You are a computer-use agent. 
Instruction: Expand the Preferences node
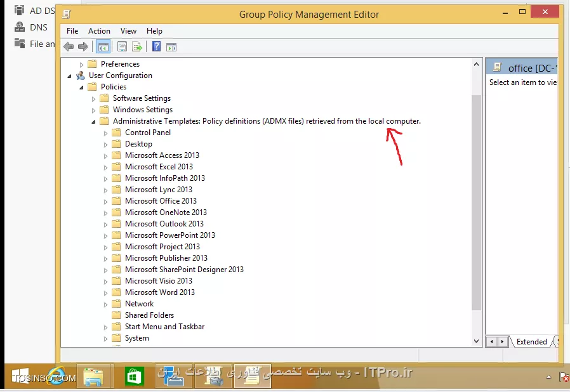[81, 65]
